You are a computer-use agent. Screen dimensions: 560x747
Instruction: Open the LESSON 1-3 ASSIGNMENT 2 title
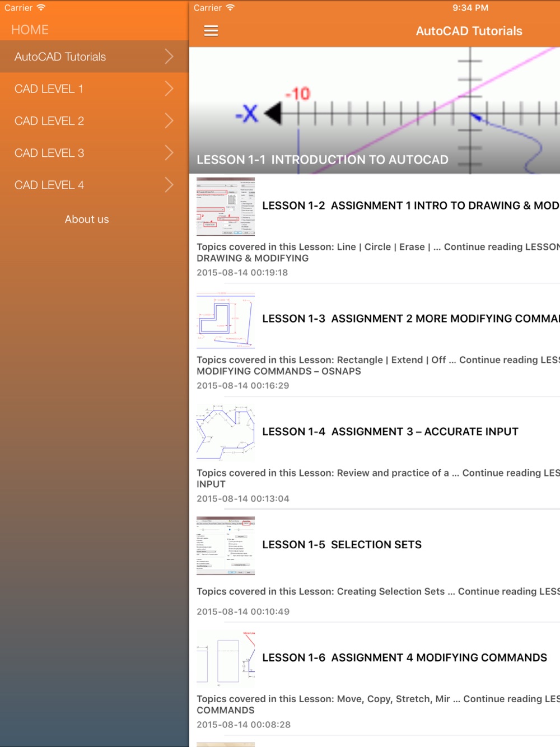point(411,319)
